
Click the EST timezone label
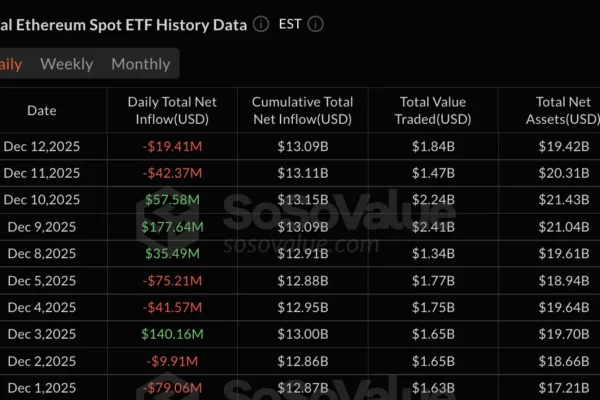click(291, 23)
